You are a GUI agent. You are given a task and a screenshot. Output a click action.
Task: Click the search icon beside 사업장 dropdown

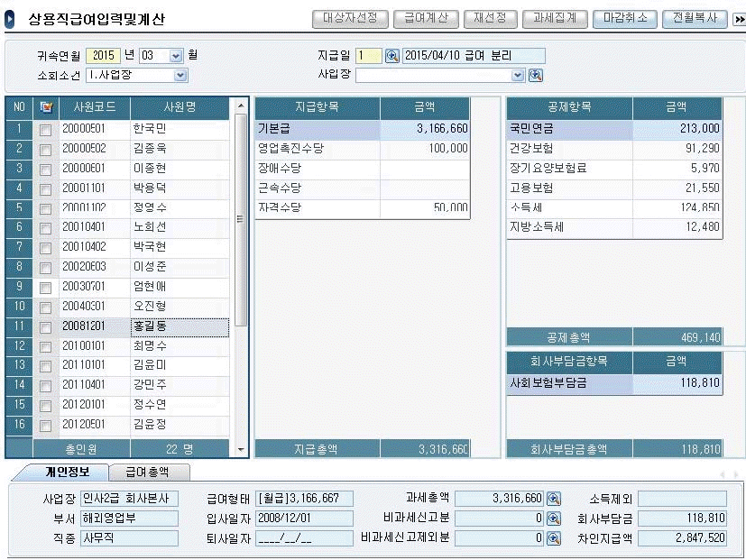click(x=536, y=76)
